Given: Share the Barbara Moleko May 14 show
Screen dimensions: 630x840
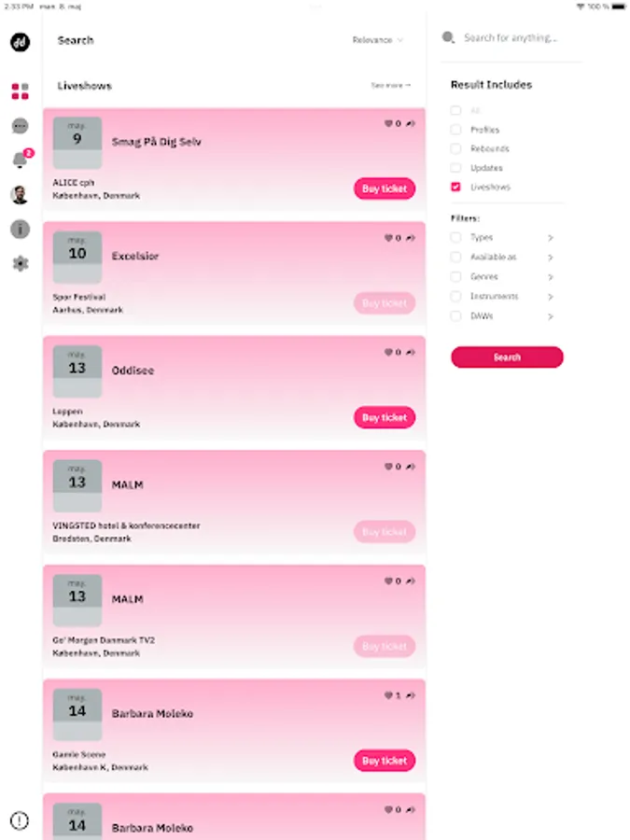Looking at the screenshot, I should coord(411,695).
